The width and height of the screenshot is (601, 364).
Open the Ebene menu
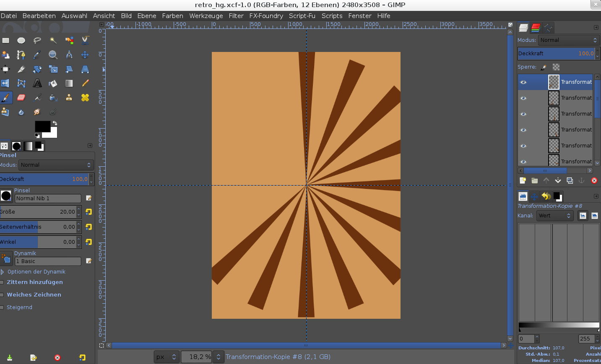coord(147,16)
